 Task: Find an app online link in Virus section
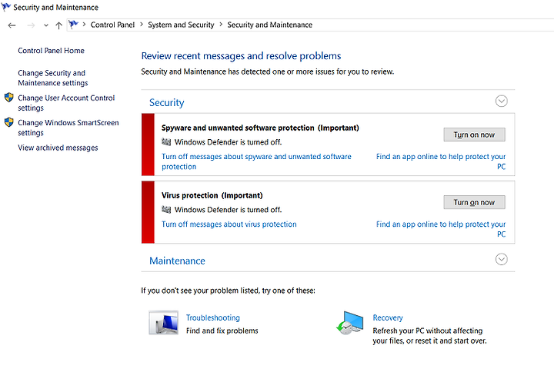[441, 229]
